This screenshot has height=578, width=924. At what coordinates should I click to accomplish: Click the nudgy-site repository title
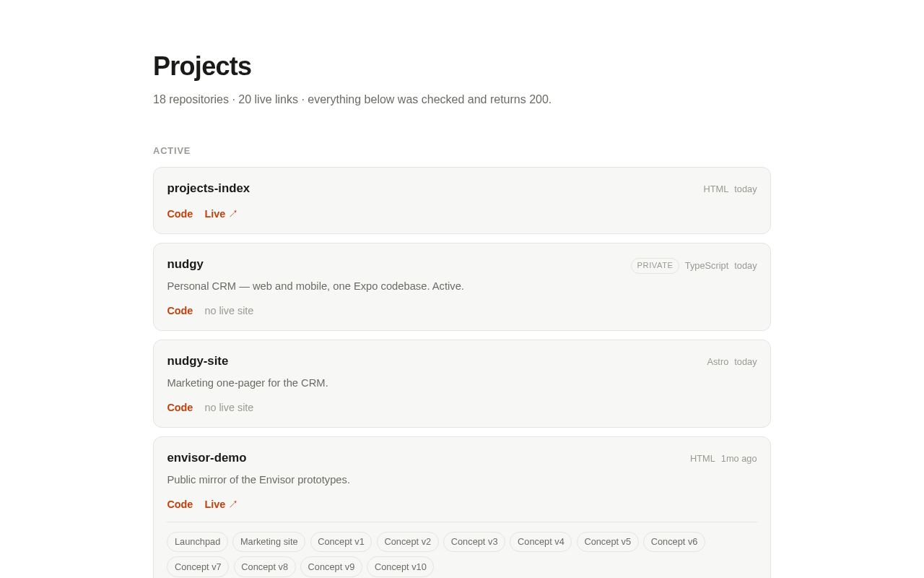point(198,361)
